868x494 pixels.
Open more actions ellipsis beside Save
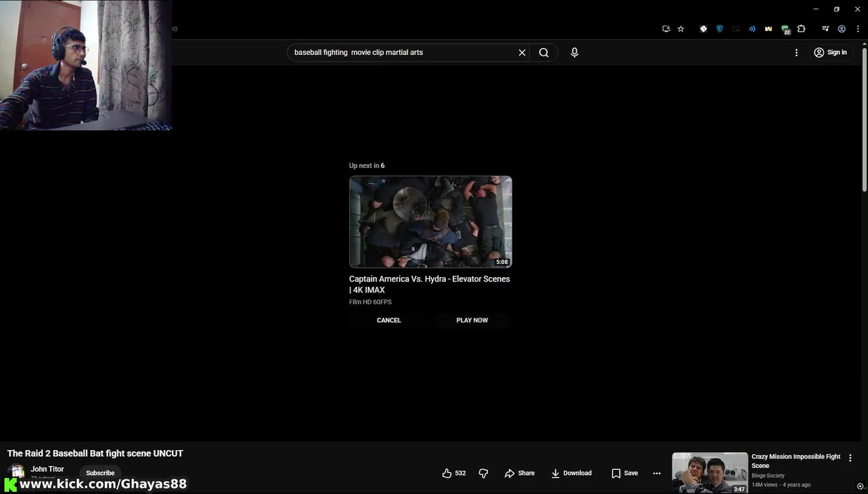(657, 473)
